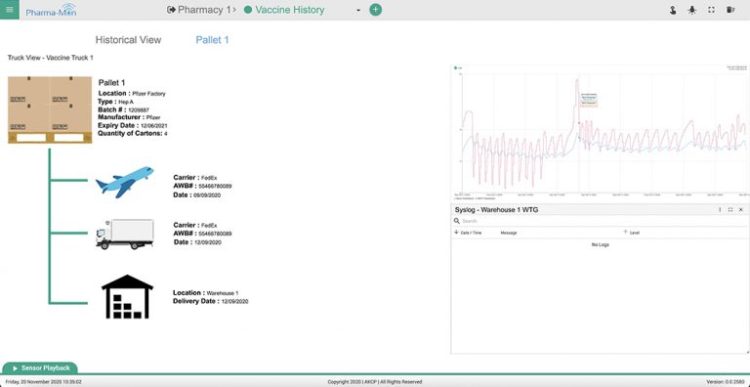This screenshot has width=750, height=387.
Task: Click the play icon on Sensor Playback
Action: click(x=15, y=368)
